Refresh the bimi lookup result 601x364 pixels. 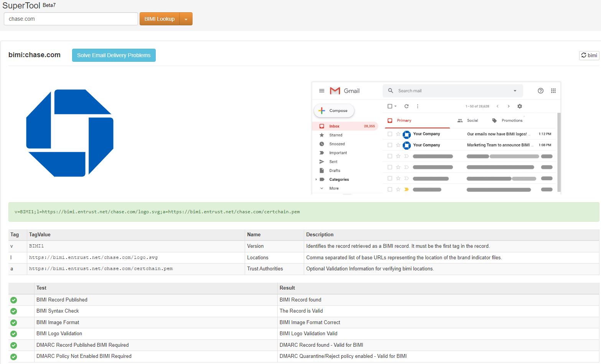point(589,55)
